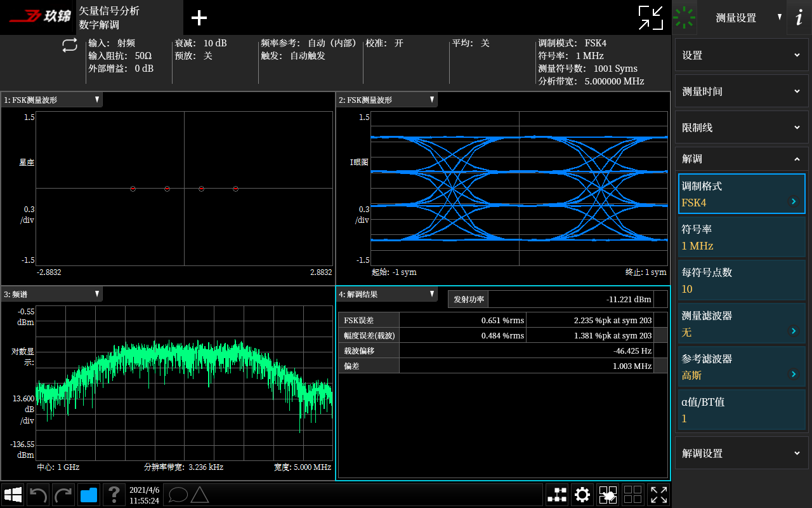
Task: Expand the 测量时间 section
Action: (x=742, y=91)
